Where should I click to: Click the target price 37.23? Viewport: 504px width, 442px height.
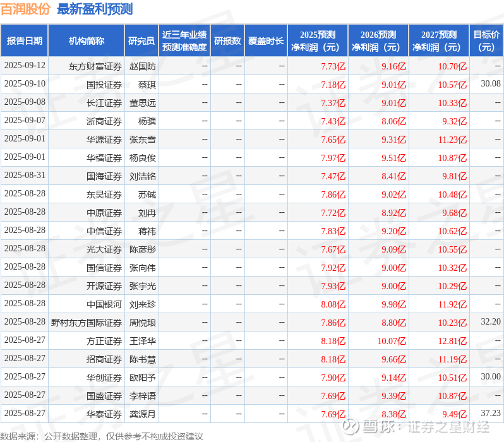coord(491,414)
